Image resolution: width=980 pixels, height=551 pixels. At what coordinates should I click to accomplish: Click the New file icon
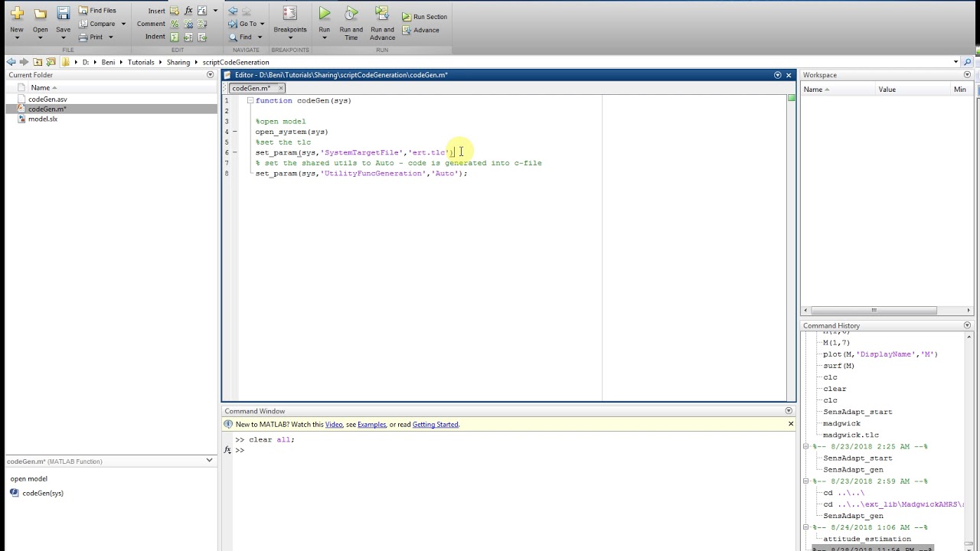pyautogui.click(x=17, y=14)
